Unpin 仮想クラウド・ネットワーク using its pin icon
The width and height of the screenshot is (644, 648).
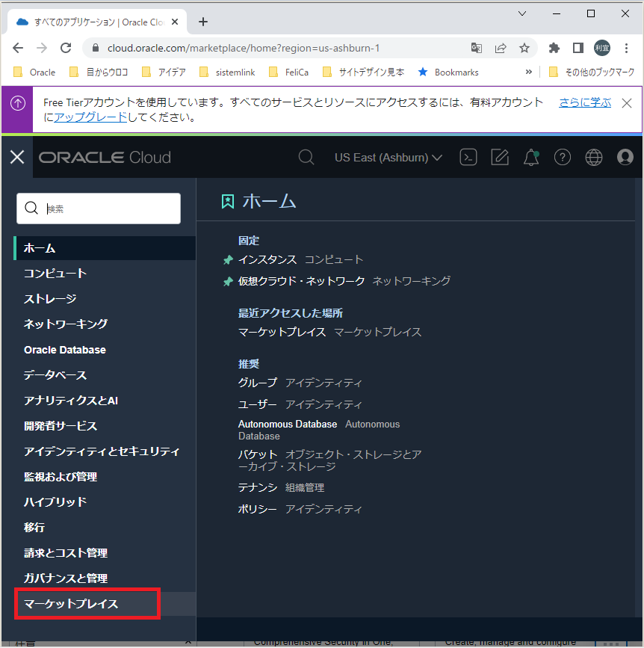(x=228, y=282)
